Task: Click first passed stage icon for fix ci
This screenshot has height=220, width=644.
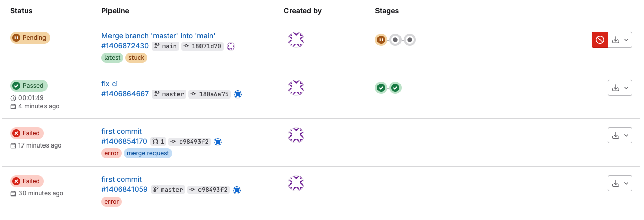Action: (x=381, y=88)
